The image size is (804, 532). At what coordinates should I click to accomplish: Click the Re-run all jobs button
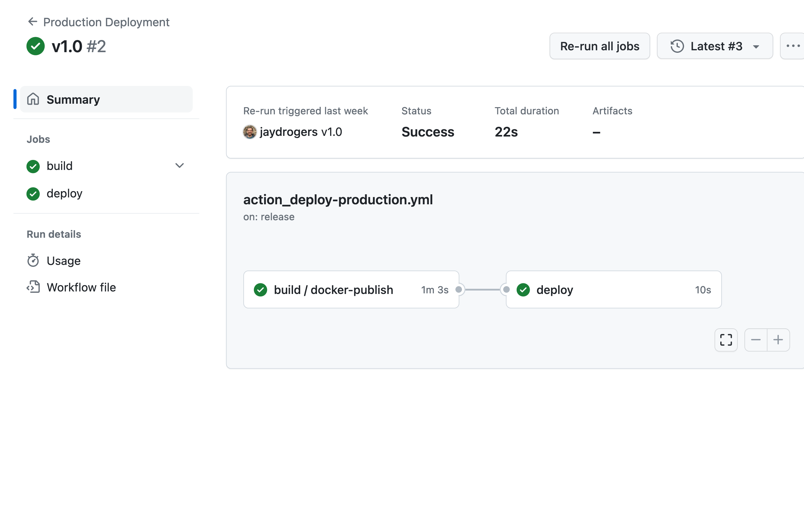click(x=599, y=46)
